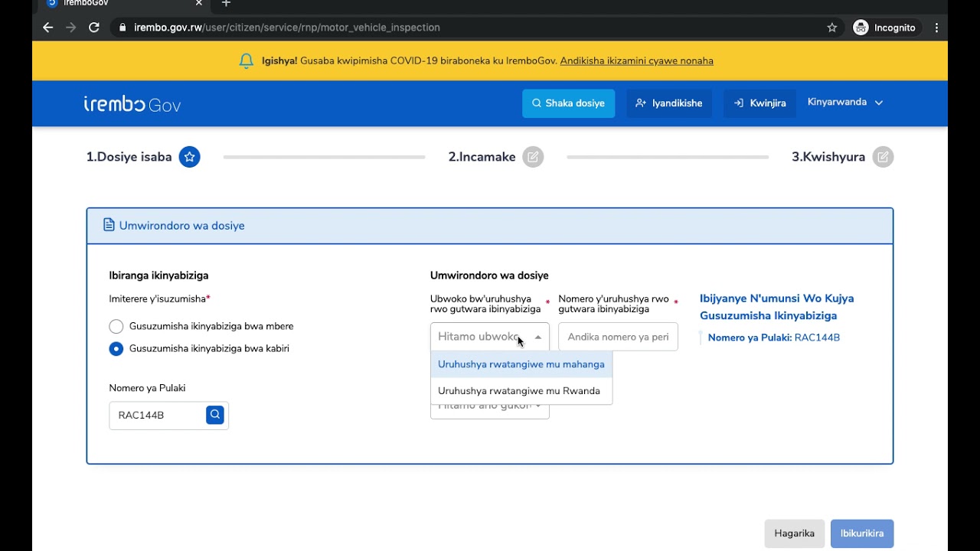Click the Iyandikishe button
The height and width of the screenshot is (551, 980).
pyautogui.click(x=669, y=103)
